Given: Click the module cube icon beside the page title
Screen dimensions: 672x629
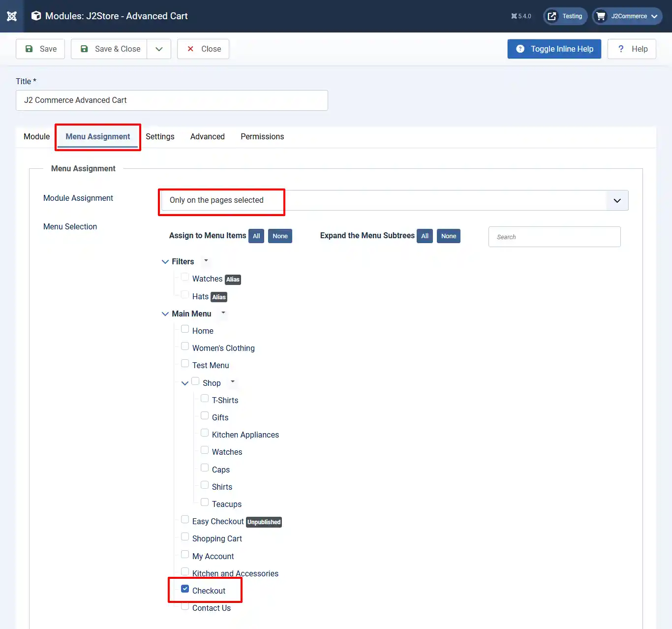Looking at the screenshot, I should pyautogui.click(x=36, y=16).
